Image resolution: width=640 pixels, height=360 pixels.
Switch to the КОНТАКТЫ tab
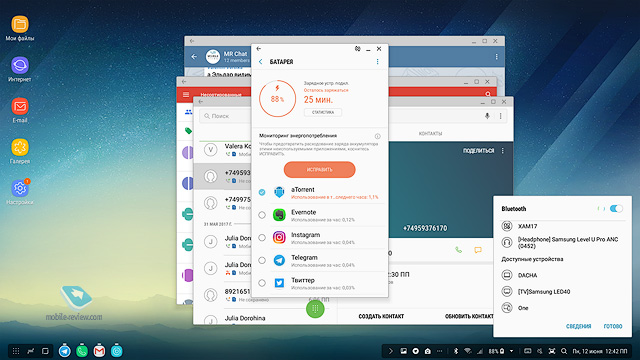[x=430, y=133]
